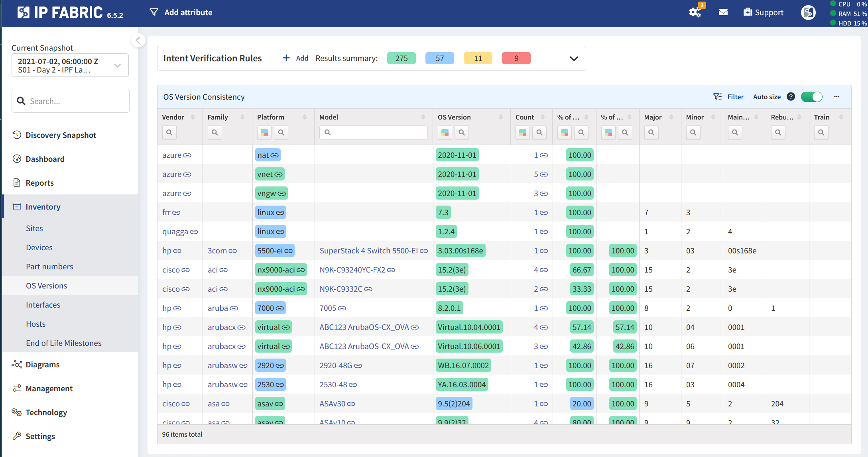The image size is (868, 457).
Task: Go to End of Life Milestones
Action: (64, 343)
